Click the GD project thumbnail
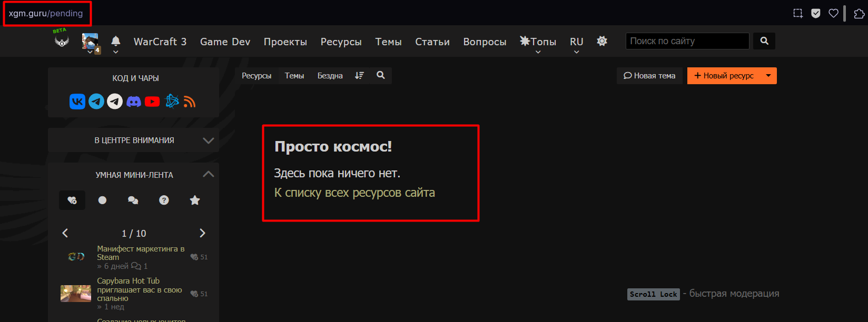The width and height of the screenshot is (868, 322). click(76, 257)
